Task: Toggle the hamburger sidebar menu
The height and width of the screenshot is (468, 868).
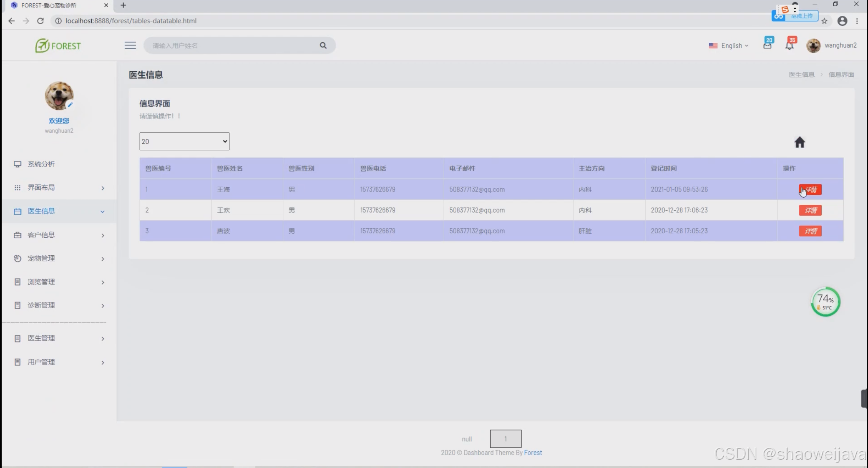Action: pos(130,45)
